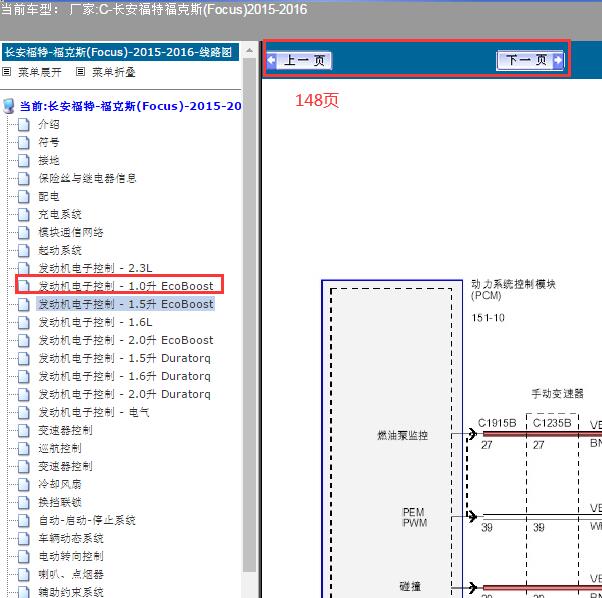Viewport: 602px width, 598px height.
Task: Select the 线路图 panel title header
Action: (120, 52)
